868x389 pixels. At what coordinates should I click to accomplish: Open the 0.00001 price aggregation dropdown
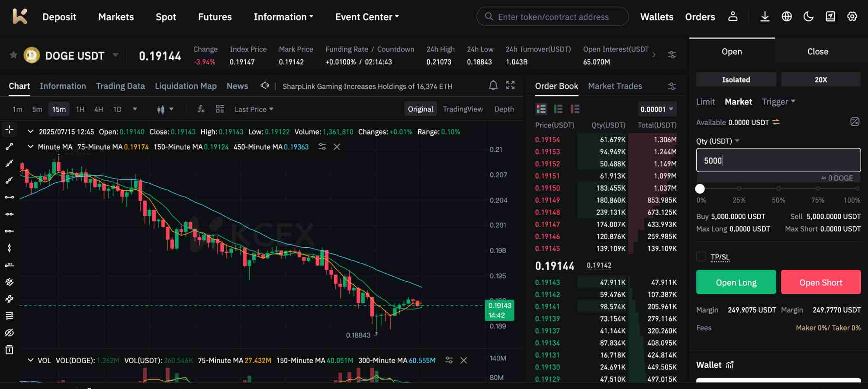pos(656,109)
